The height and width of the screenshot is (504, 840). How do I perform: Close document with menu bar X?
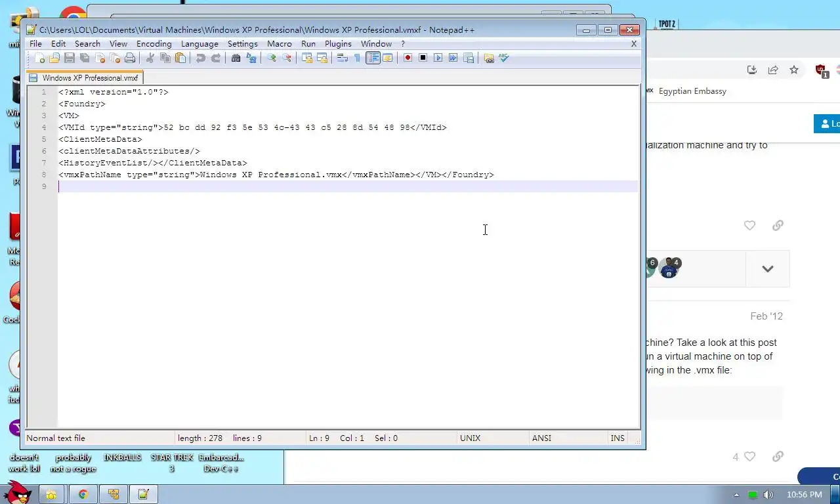coord(634,43)
